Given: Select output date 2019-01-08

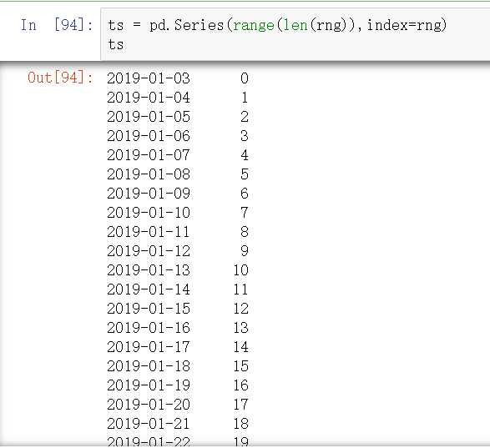Looking at the screenshot, I should (x=149, y=174).
